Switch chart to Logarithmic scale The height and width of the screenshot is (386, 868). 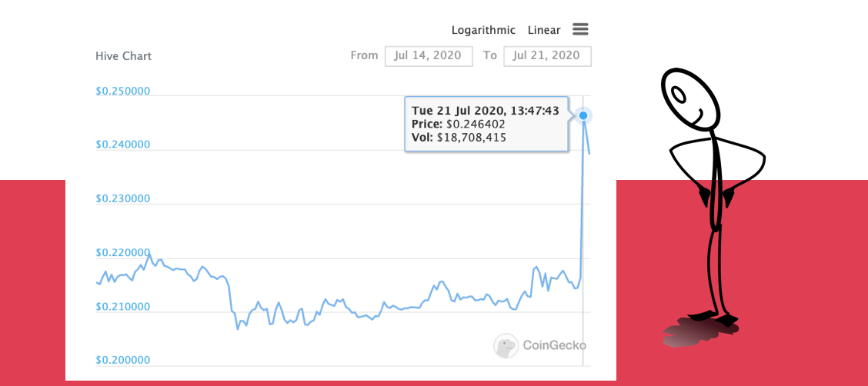click(x=483, y=30)
